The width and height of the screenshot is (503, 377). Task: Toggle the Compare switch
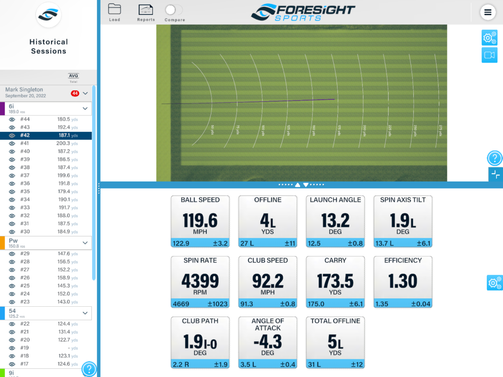[x=174, y=10]
